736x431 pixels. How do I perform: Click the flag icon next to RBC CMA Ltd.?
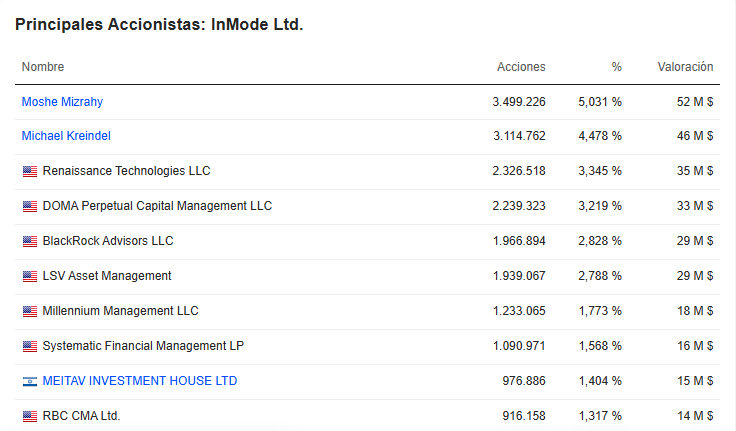pos(29,416)
